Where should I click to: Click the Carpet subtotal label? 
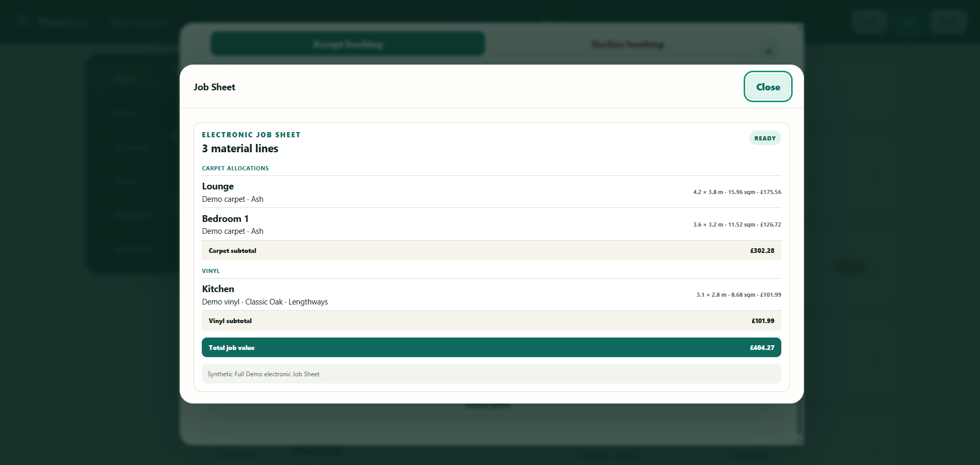(232, 251)
